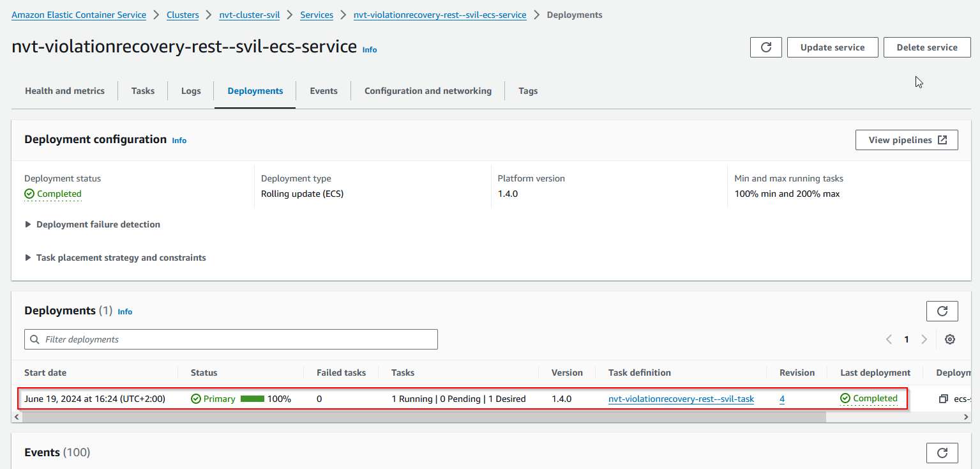This screenshot has width=980, height=469.
Task: Refresh the Deployments list
Action: 942,311
